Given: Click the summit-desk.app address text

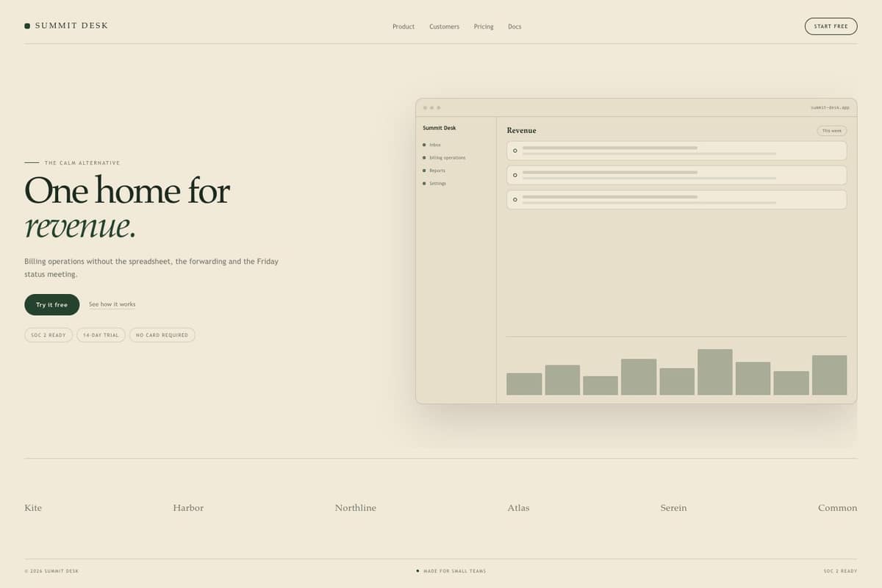Looking at the screenshot, I should point(830,107).
